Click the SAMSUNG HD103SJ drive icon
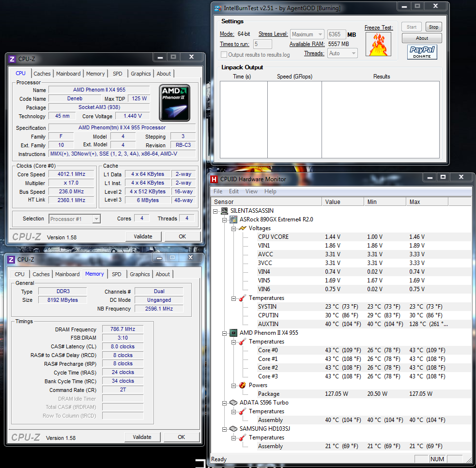 [x=233, y=429]
